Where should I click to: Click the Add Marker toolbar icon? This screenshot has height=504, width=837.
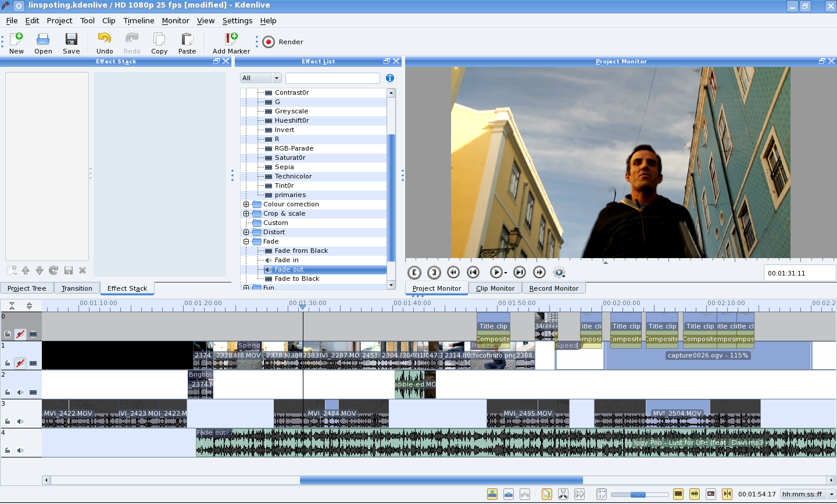click(x=231, y=40)
